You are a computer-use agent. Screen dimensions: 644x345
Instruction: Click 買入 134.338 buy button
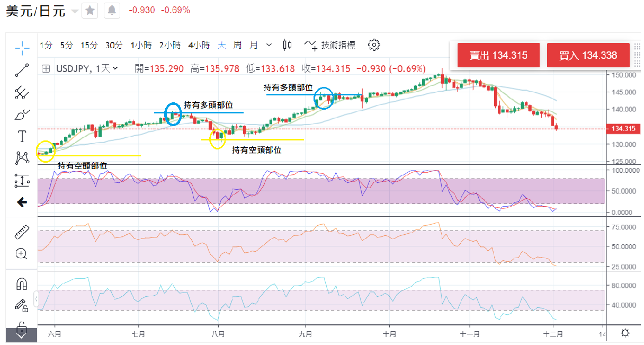[x=588, y=56]
